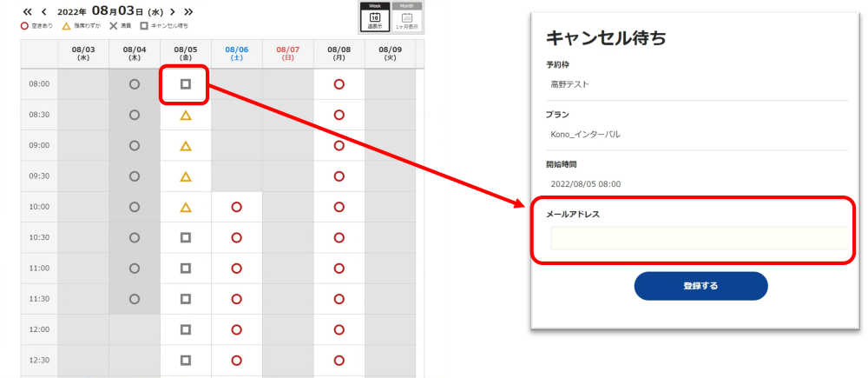Select few-seats triangle at 08/05 10:00
The height and width of the screenshot is (378, 868).
(x=186, y=207)
